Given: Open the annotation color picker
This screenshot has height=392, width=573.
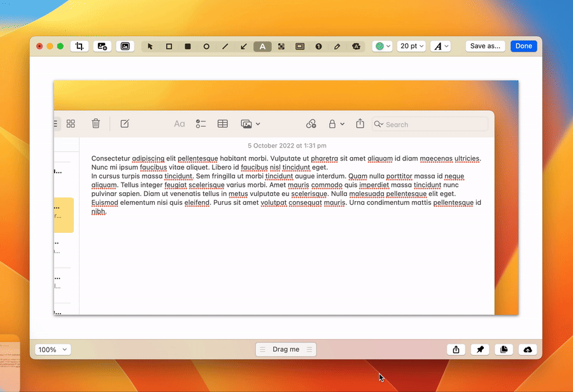Looking at the screenshot, I should click(x=383, y=46).
